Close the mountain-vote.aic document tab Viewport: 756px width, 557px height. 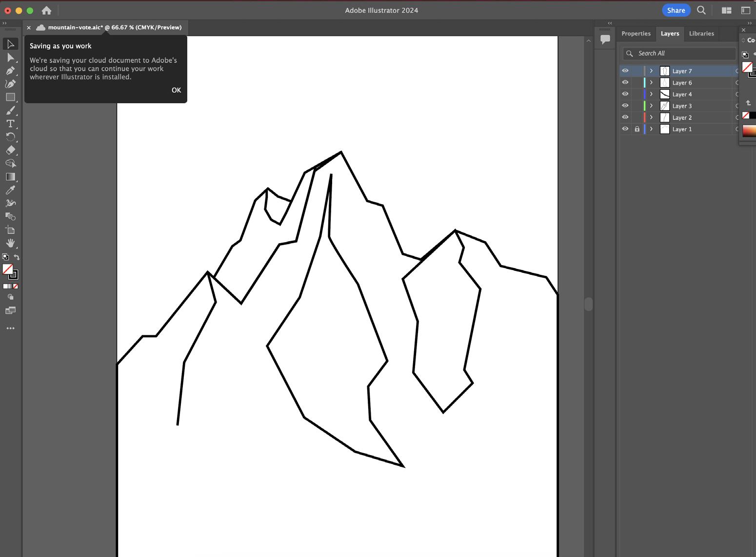pyautogui.click(x=29, y=28)
